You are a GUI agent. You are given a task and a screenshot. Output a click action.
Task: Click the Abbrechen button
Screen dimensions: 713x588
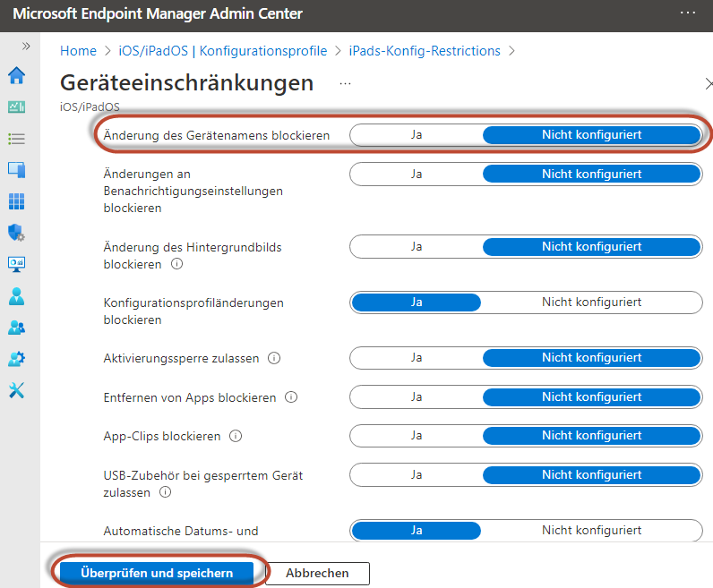coord(317,573)
